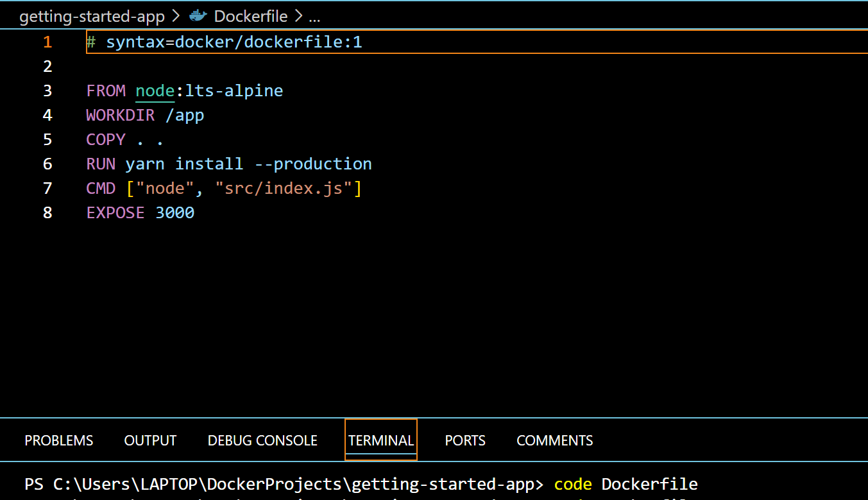Open the PROBLEMS panel tab
868x500 pixels.
59,440
